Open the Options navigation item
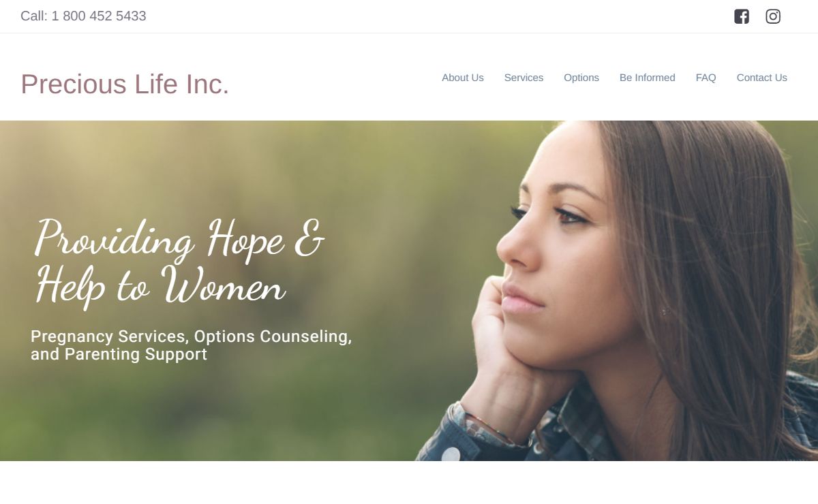The width and height of the screenshot is (818, 504). [x=581, y=78]
